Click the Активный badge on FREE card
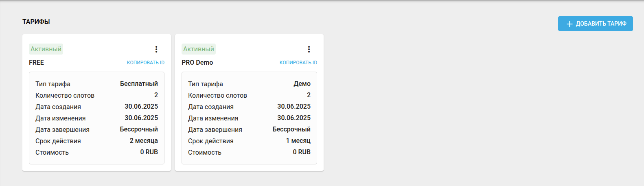Screen dimensions: 644x186 point(46,49)
